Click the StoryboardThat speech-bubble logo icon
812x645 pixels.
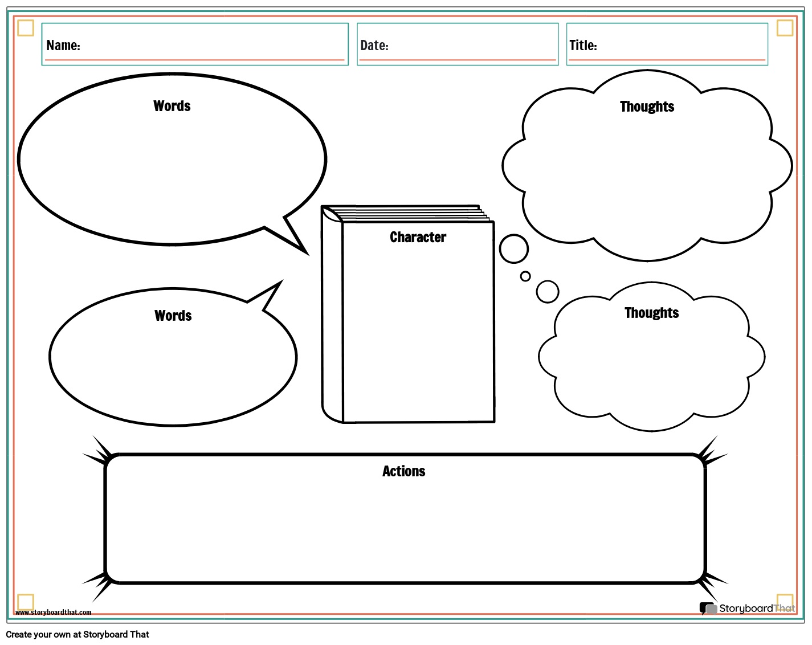708,608
